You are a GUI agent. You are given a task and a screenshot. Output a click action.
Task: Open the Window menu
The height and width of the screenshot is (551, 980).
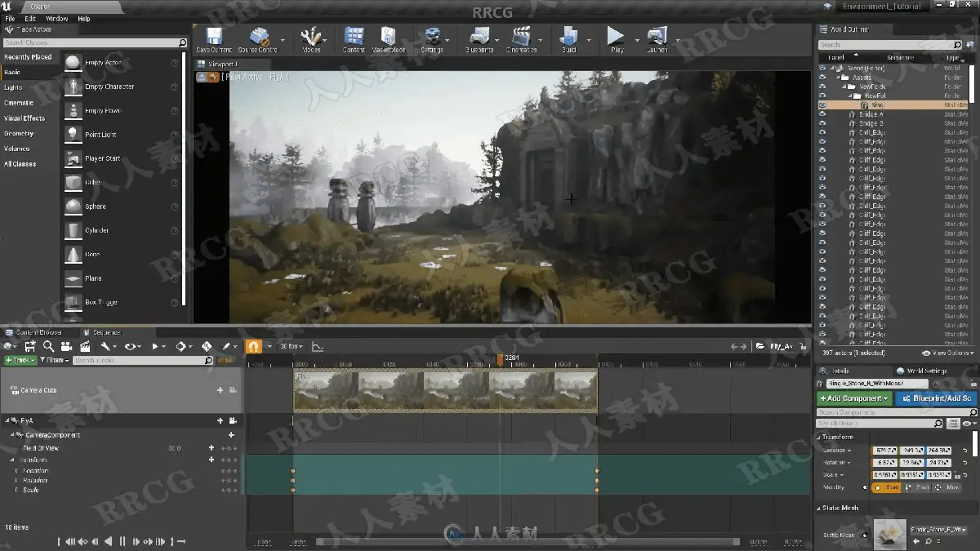pos(57,18)
